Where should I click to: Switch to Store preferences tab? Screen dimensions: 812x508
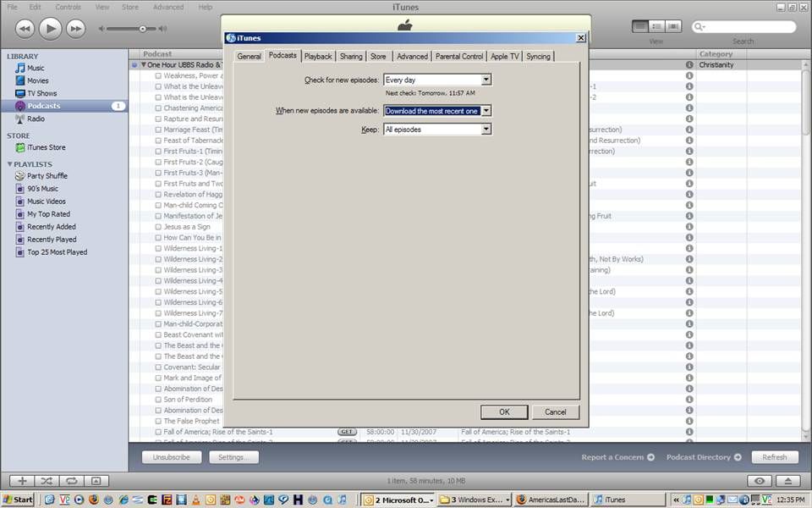pos(378,56)
